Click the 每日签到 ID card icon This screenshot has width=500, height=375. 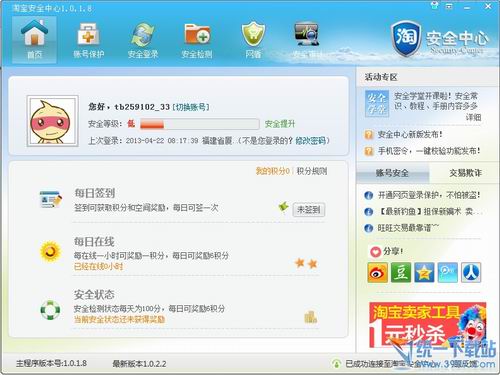[x=50, y=199]
